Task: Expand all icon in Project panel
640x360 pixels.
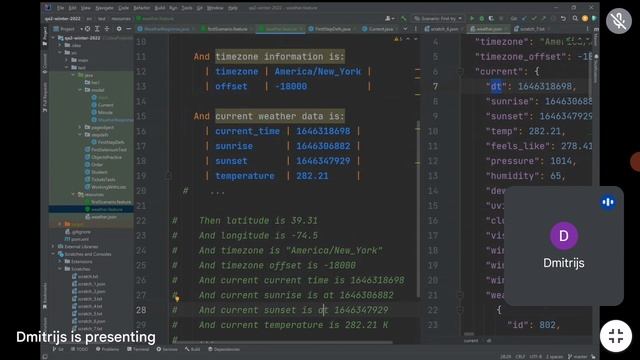Action: [97, 29]
